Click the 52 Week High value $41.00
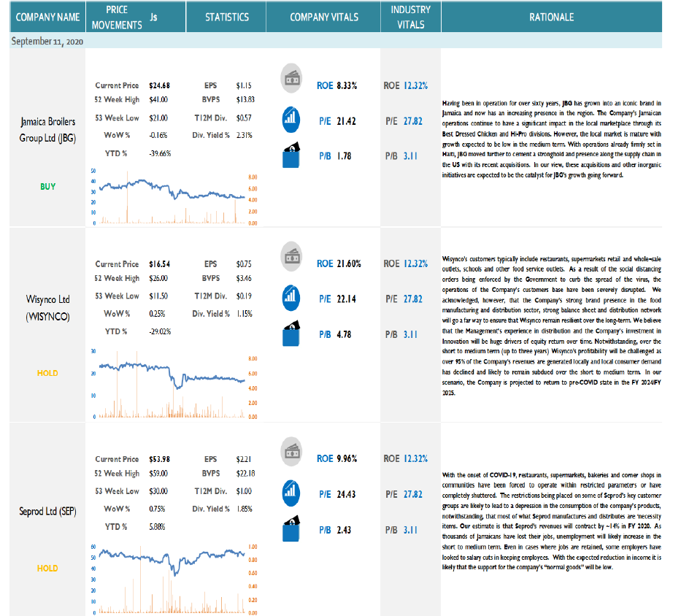The image size is (681, 616). [158, 99]
